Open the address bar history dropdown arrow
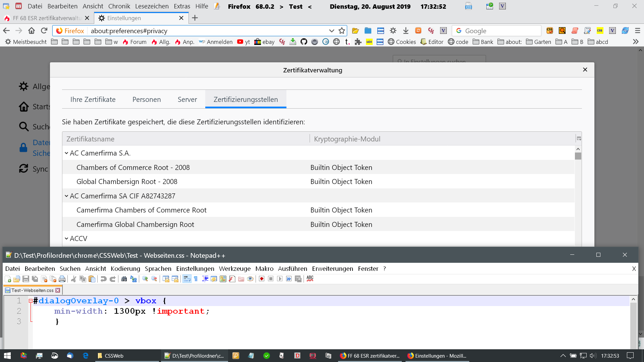Viewport: 644px width, 362px height. coord(331,31)
